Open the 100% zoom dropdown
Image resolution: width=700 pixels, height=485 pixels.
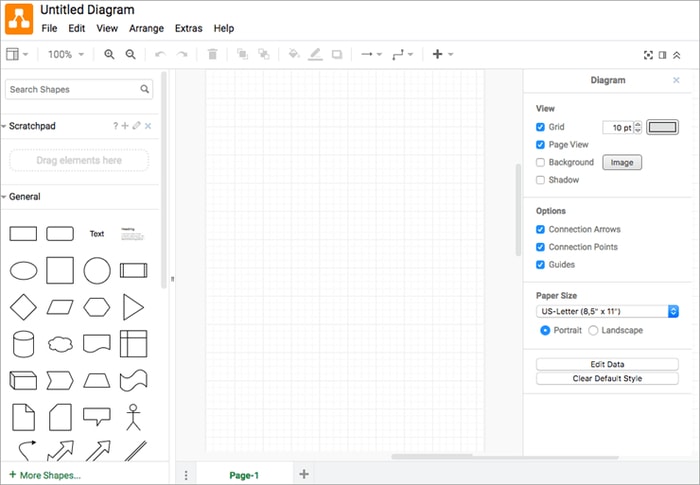pyautogui.click(x=66, y=54)
